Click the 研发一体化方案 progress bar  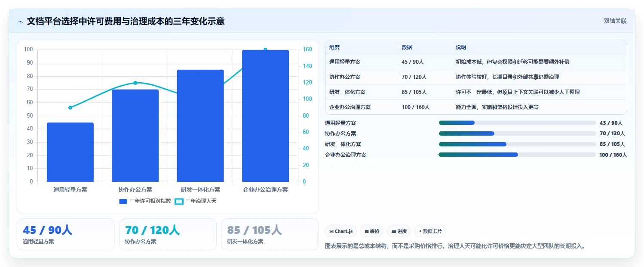(517, 144)
